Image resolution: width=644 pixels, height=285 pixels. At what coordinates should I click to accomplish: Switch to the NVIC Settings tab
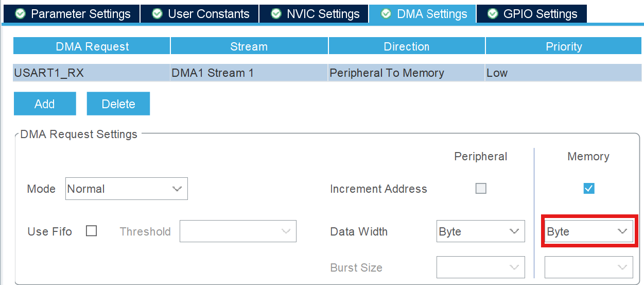point(314,14)
